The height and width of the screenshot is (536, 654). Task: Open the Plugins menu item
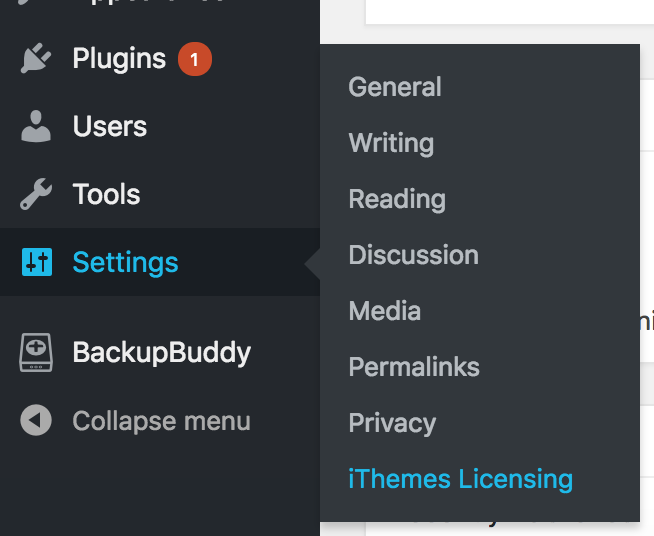pos(119,58)
